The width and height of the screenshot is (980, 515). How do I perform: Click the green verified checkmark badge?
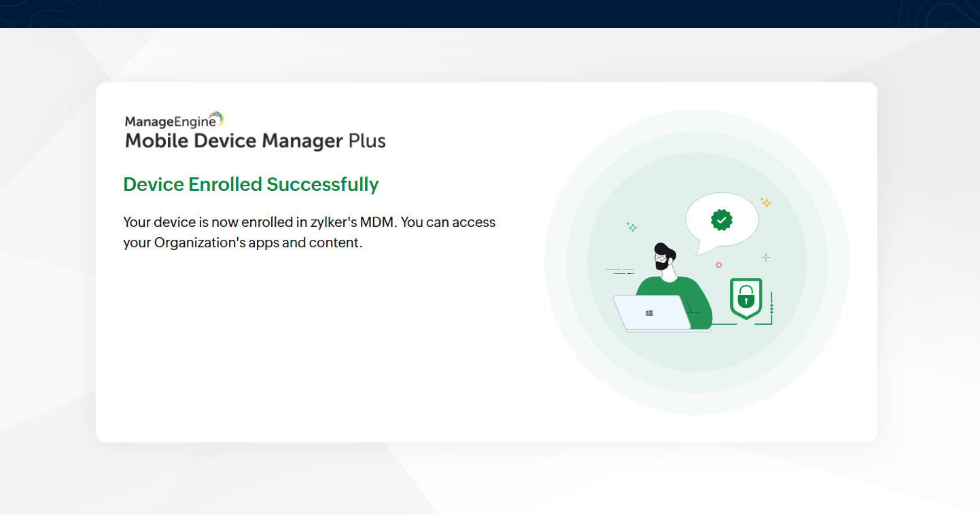tap(721, 219)
